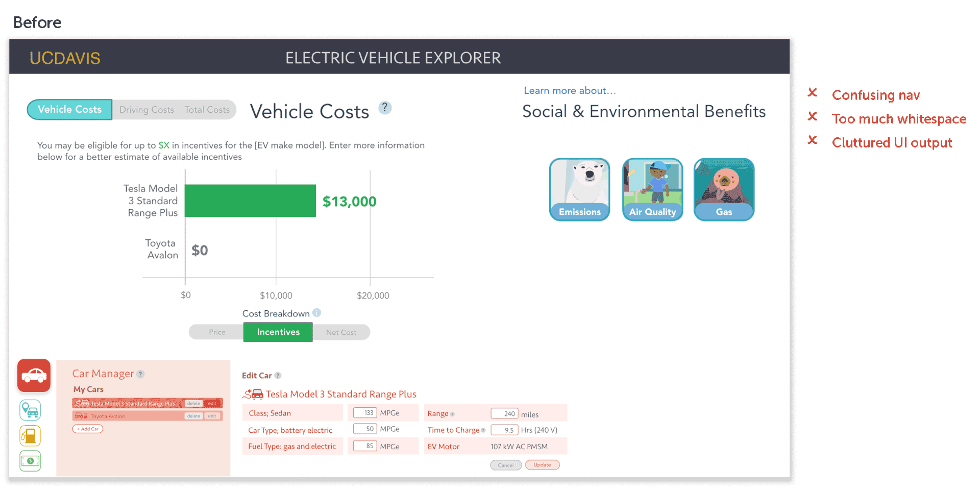Viewport: 980px width, 493px height.
Task: Click the 50 MPGe input field
Action: 365,429
